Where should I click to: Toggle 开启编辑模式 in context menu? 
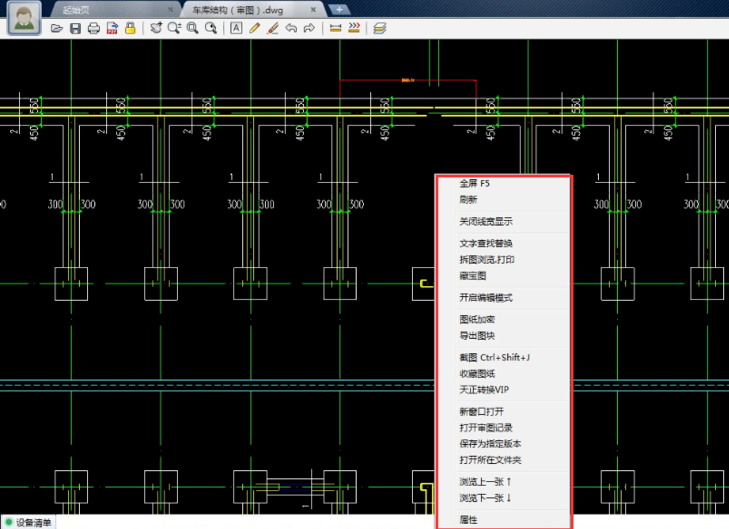click(486, 297)
